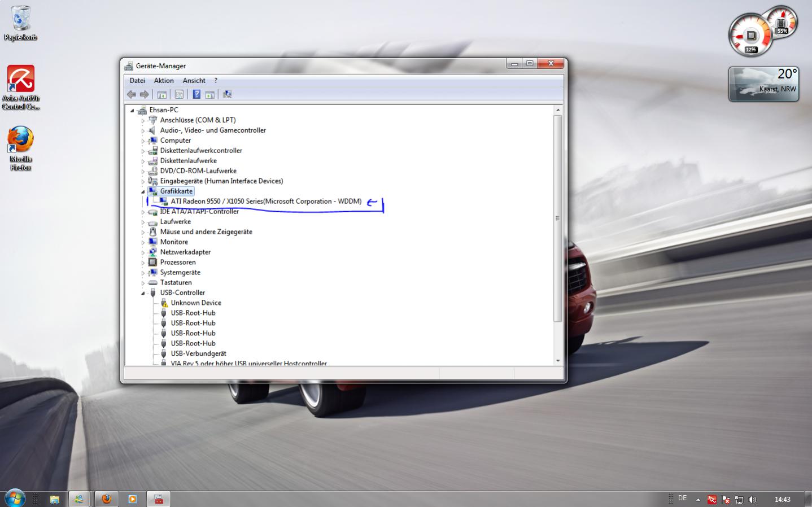Screen dimensions: 812x507
Task: Select the Unknown Device entry
Action: tap(196, 303)
